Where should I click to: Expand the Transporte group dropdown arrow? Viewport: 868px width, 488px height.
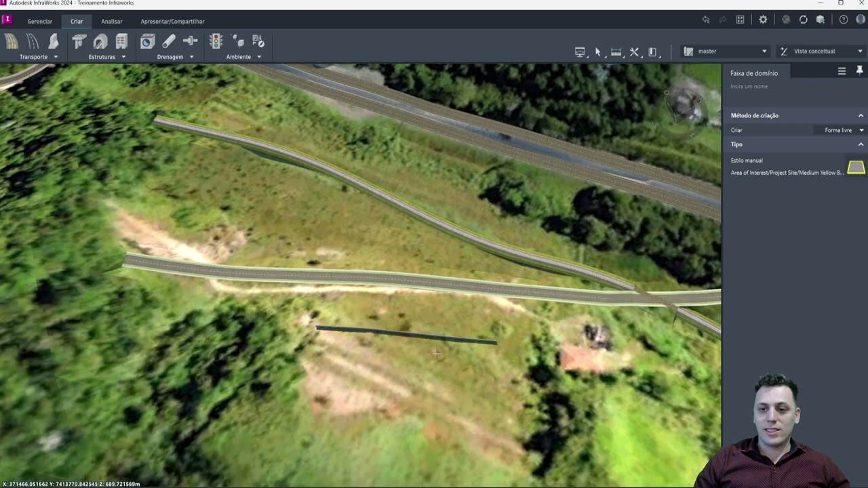click(x=56, y=57)
